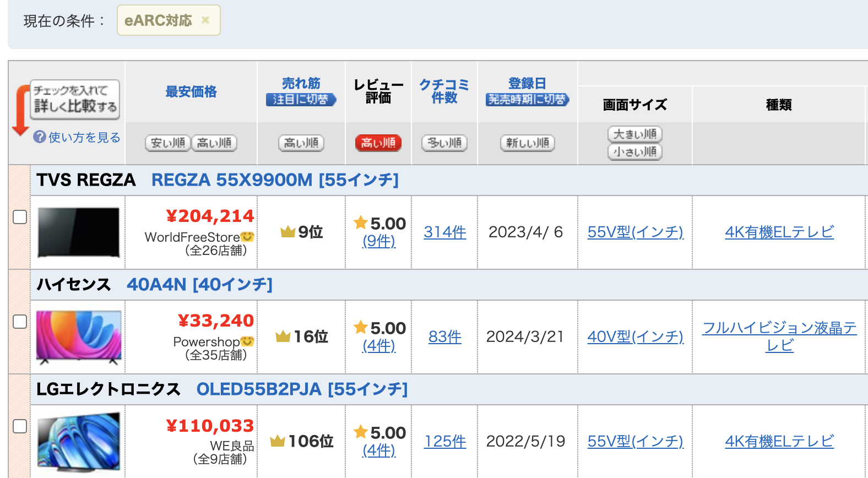Click the Powershop shop name
868x478 pixels.
[x=207, y=341]
